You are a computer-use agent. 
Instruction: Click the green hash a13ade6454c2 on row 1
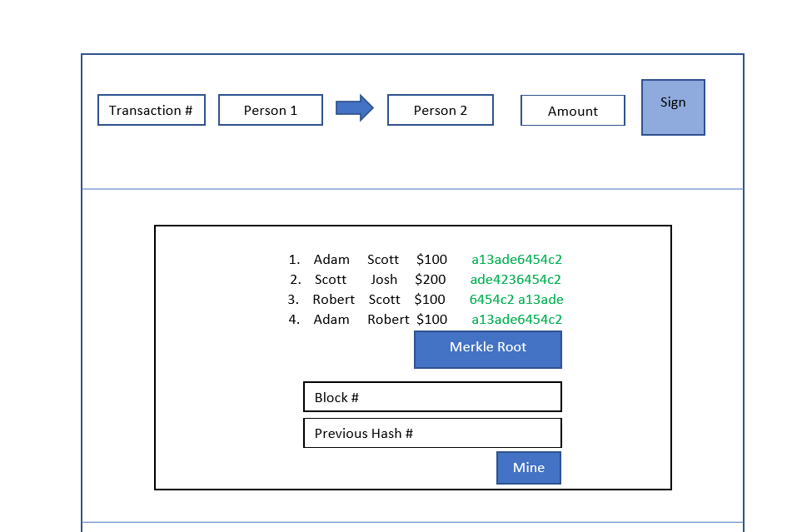(516, 259)
